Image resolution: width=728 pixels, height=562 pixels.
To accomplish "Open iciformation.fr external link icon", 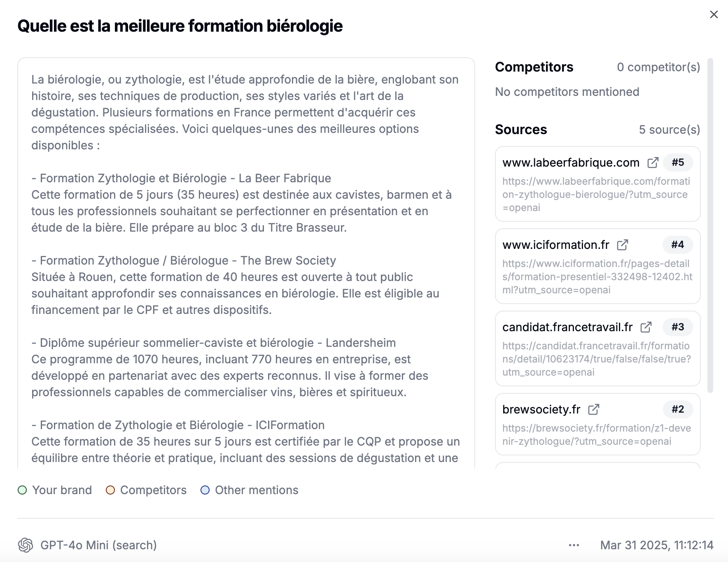I will click(x=622, y=245).
